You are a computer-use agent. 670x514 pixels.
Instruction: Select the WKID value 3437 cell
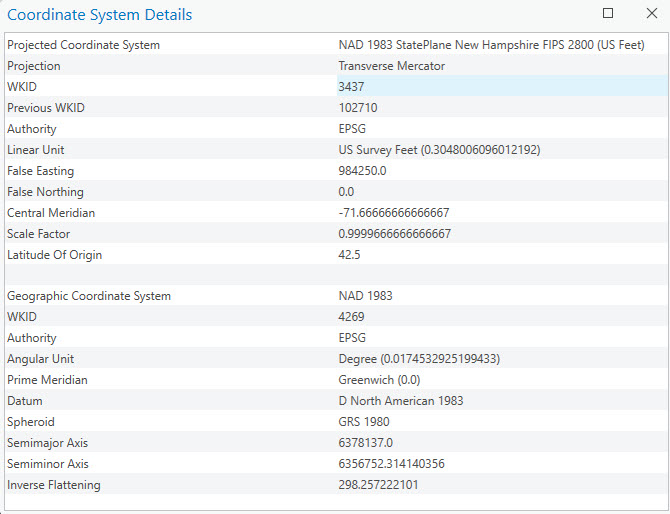pyautogui.click(x=502, y=87)
